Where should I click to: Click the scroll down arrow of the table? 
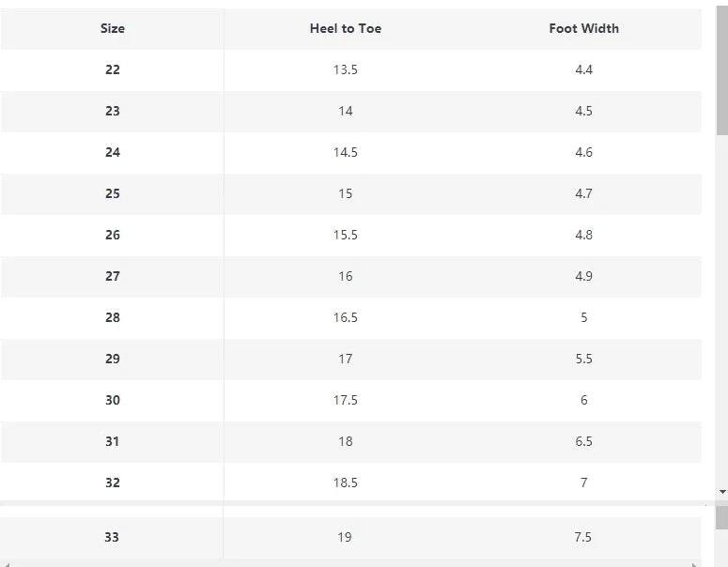(x=721, y=492)
